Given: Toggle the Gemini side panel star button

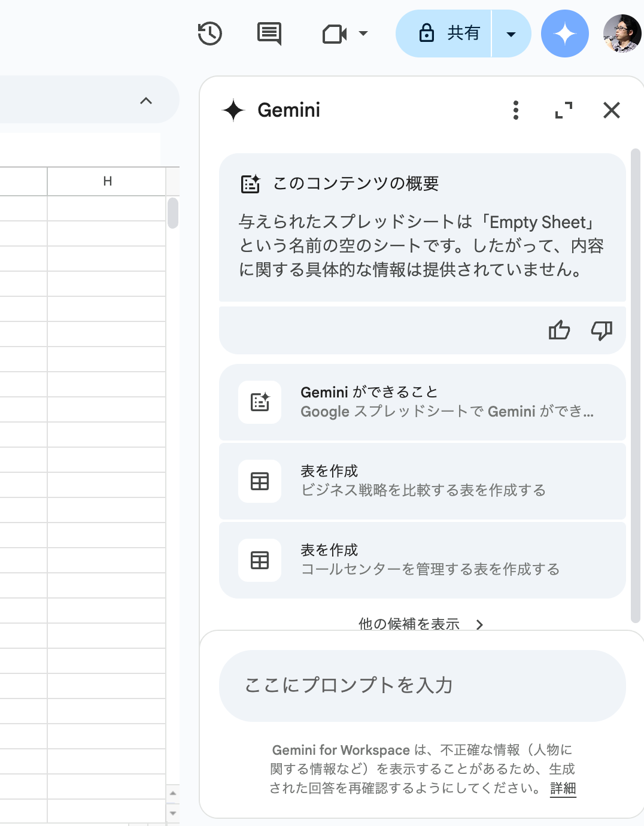Looking at the screenshot, I should (x=565, y=34).
